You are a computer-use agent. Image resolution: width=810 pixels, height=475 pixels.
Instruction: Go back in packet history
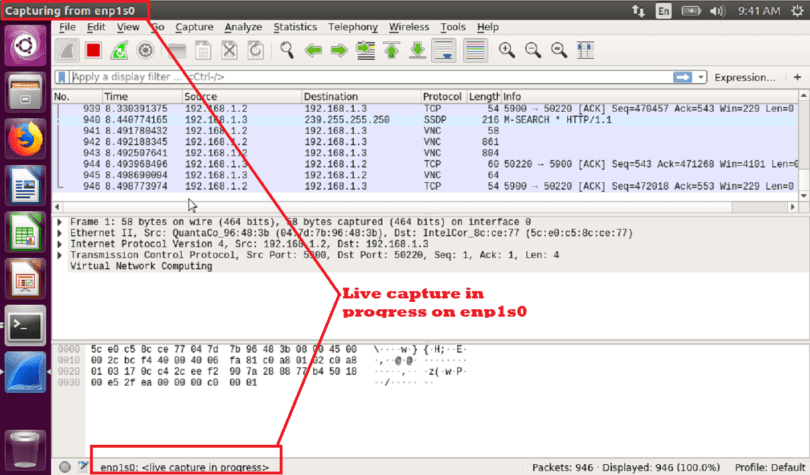(313, 51)
